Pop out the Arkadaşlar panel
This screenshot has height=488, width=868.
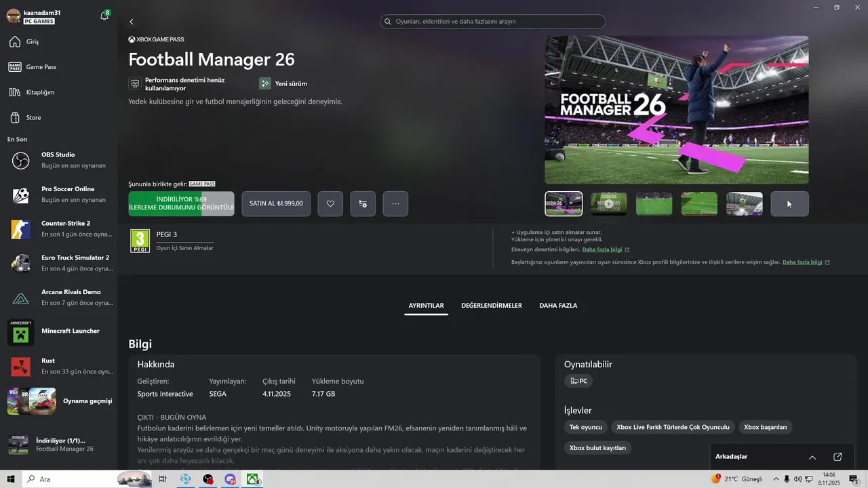(837, 457)
